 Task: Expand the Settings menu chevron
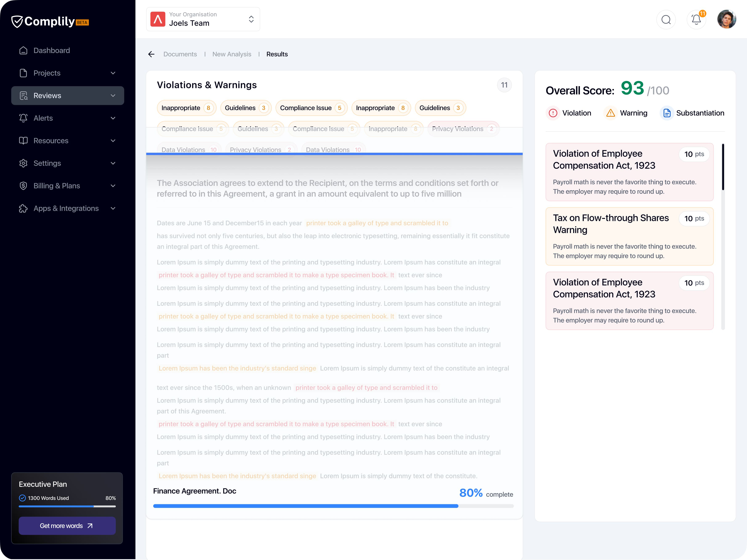pyautogui.click(x=113, y=163)
